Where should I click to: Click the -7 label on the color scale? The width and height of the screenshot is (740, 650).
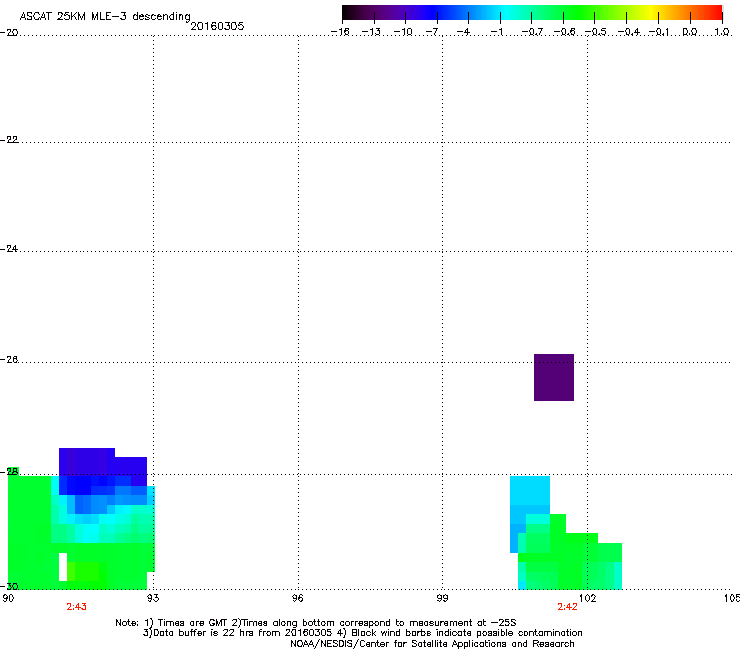433,32
